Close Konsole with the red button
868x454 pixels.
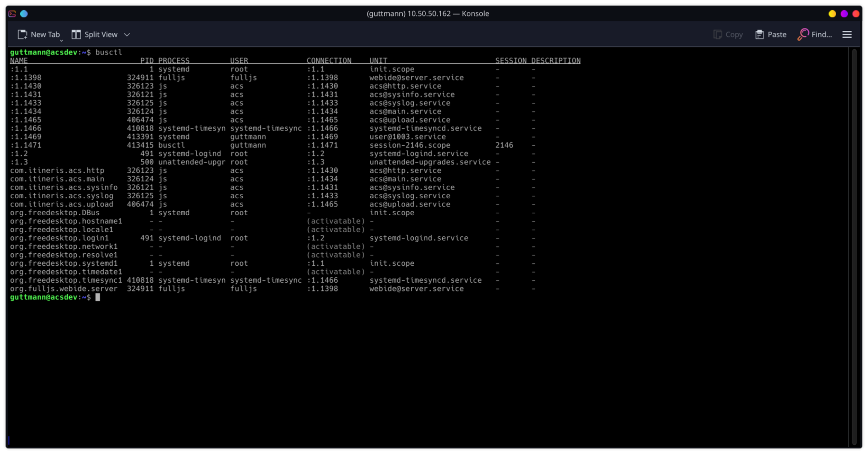tap(856, 14)
